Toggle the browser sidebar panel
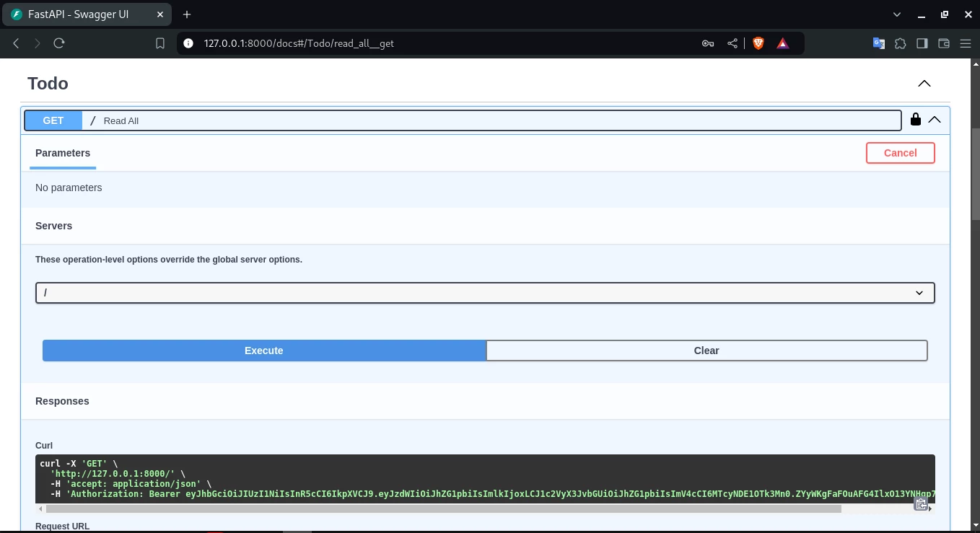This screenshot has height=533, width=980. 922,43
